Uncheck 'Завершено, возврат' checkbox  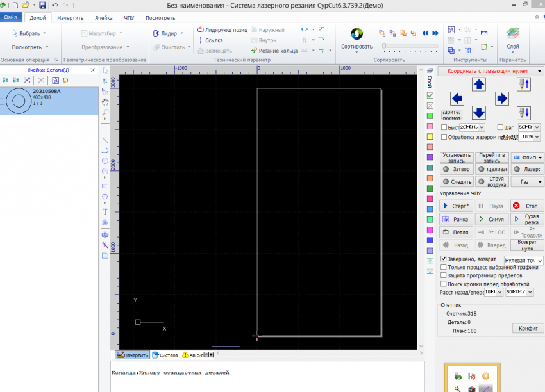click(x=444, y=259)
